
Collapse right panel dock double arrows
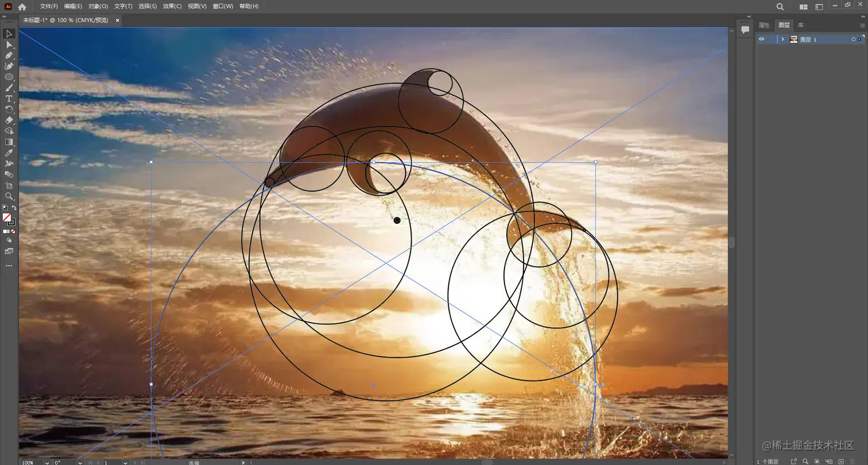pyautogui.click(x=863, y=17)
